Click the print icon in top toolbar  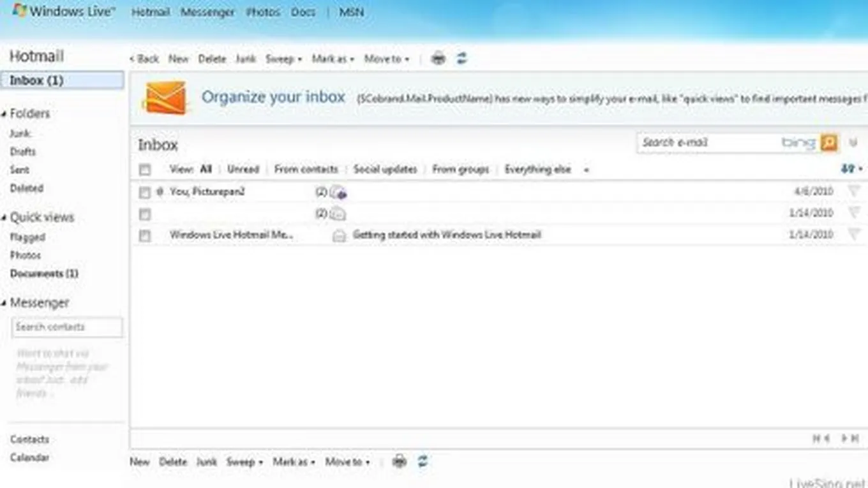click(438, 59)
